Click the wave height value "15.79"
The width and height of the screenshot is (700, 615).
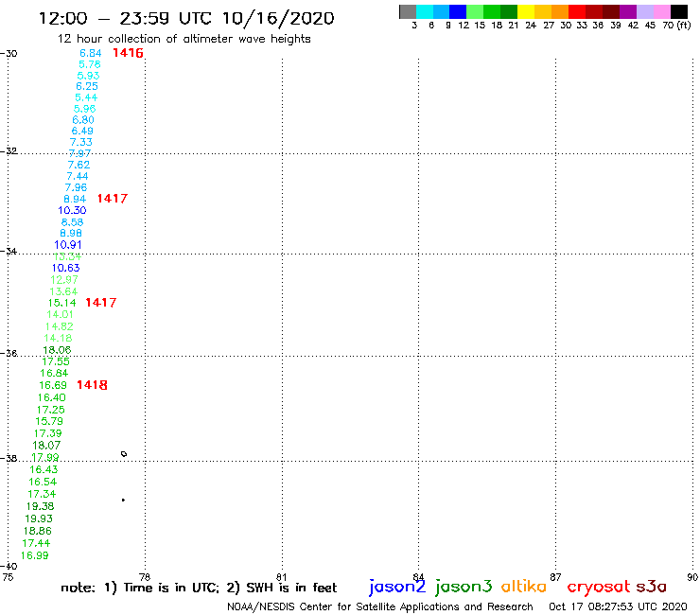point(49,421)
